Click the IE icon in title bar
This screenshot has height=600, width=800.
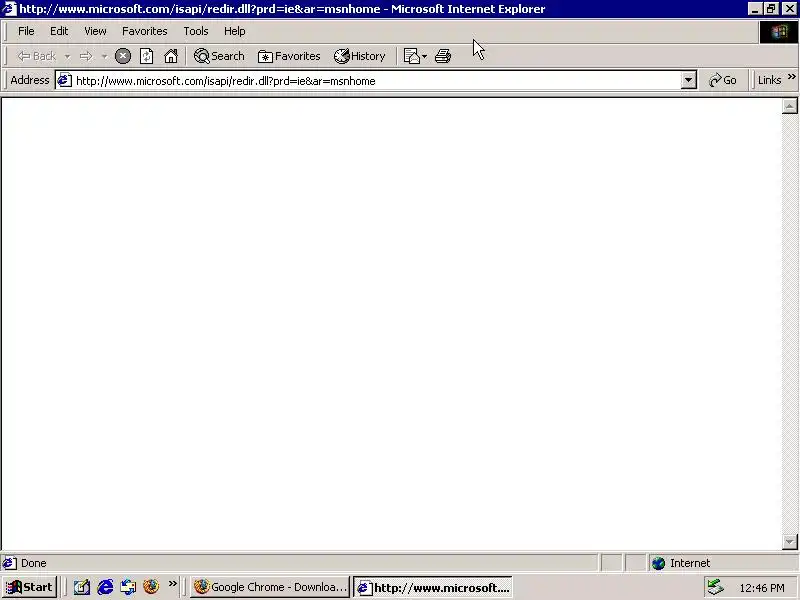point(9,9)
